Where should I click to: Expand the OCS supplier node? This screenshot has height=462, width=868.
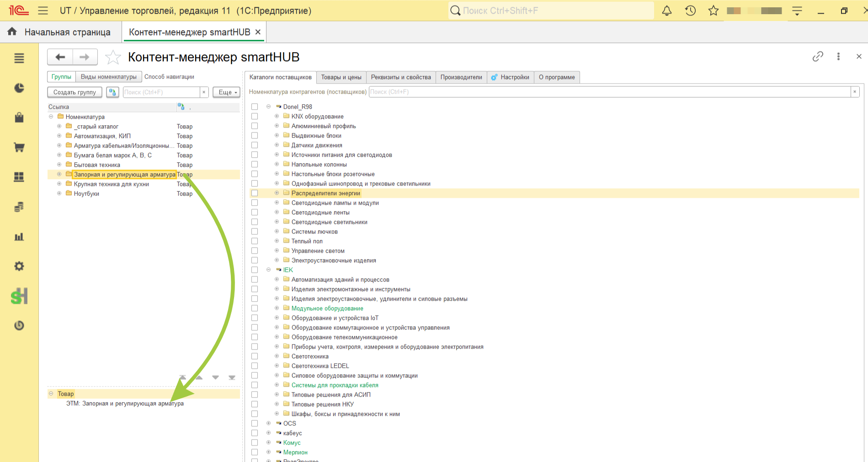[x=268, y=423]
